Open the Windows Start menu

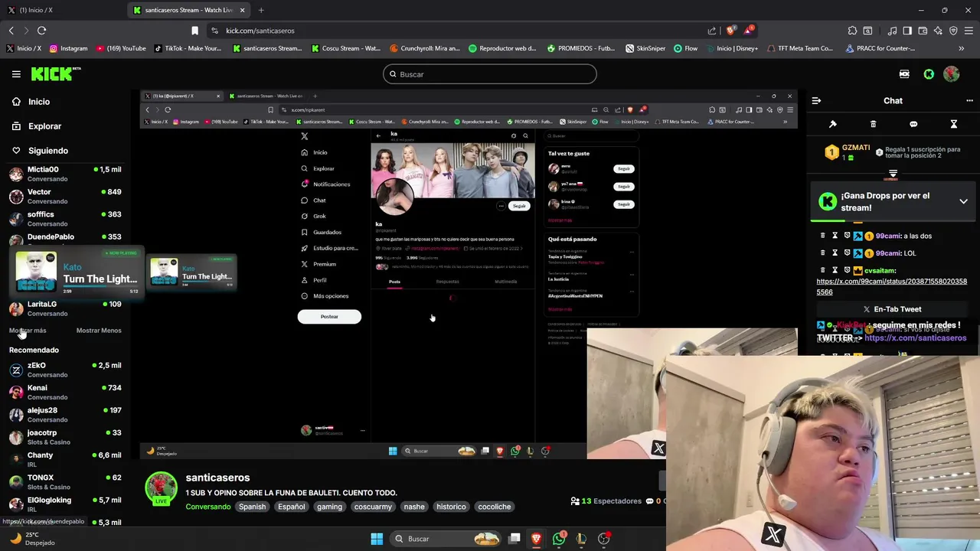pos(377,539)
